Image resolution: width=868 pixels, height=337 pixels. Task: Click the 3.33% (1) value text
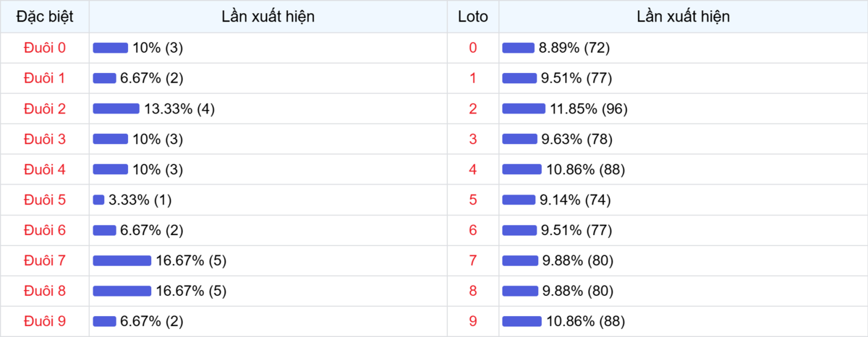coord(140,200)
